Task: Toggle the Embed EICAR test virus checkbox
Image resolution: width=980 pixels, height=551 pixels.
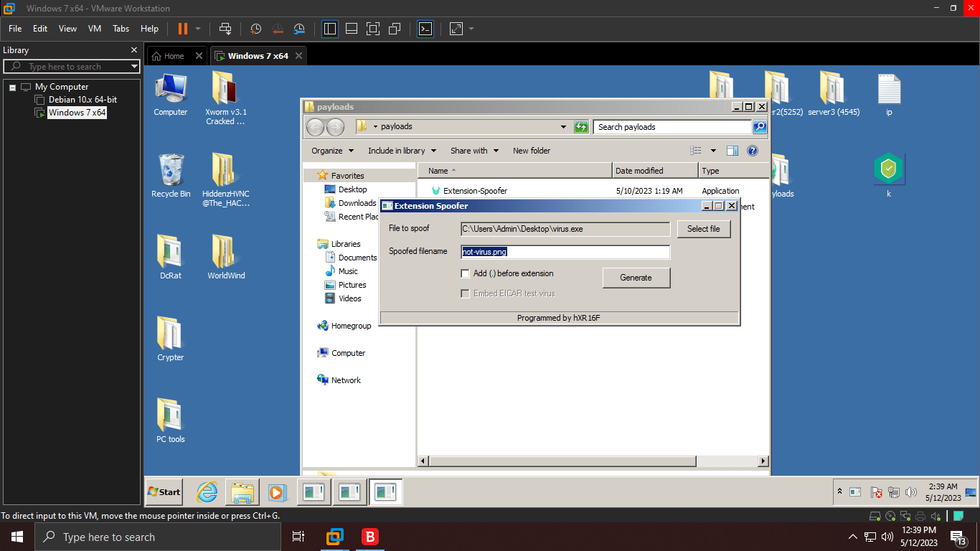Action: pos(466,293)
